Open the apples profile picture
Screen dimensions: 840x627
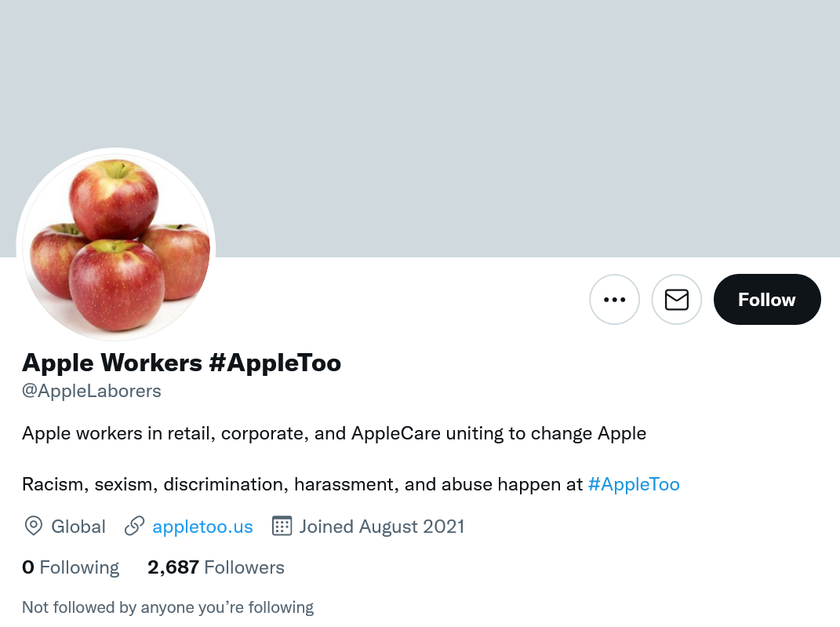(116, 246)
